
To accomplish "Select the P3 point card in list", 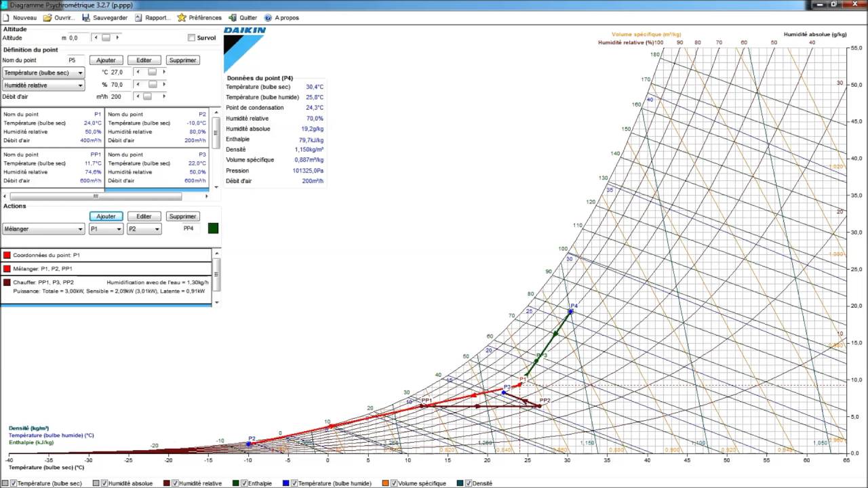I will click(157, 168).
